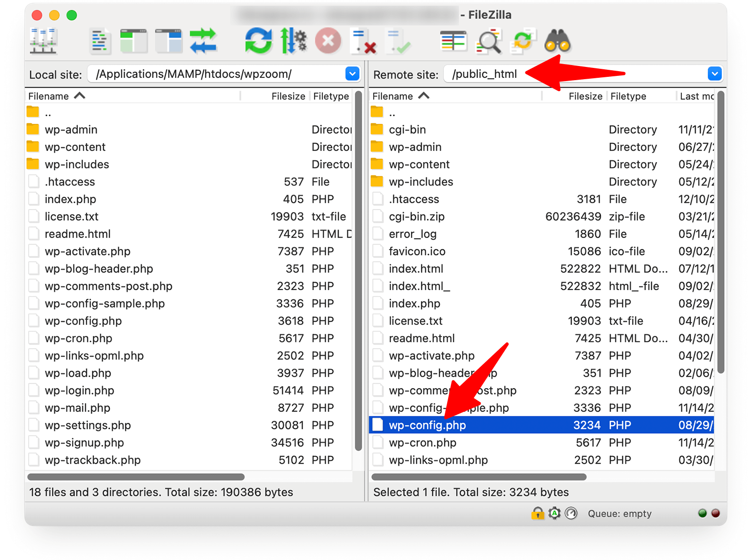Expand the Local site path dropdown
Image resolution: width=753 pixels, height=560 pixels.
click(352, 74)
